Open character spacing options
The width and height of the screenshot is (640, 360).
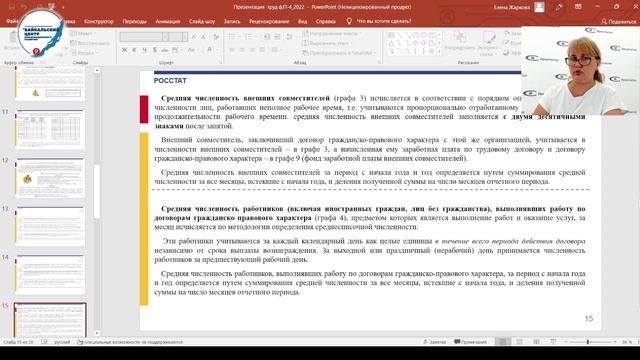pos(176,50)
